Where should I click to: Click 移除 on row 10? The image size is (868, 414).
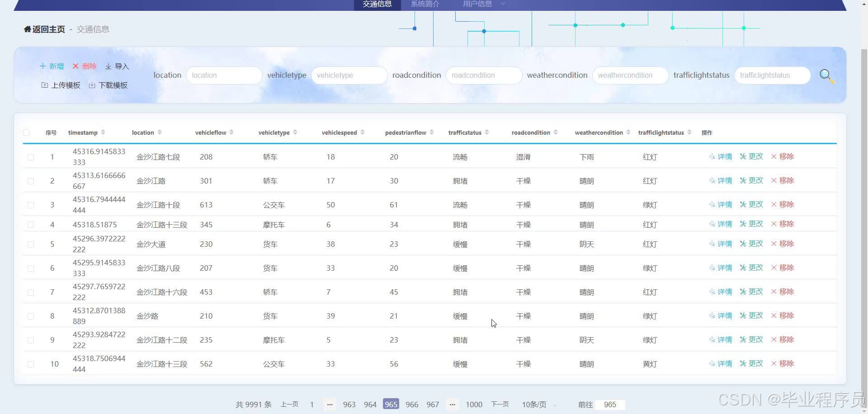(x=783, y=363)
